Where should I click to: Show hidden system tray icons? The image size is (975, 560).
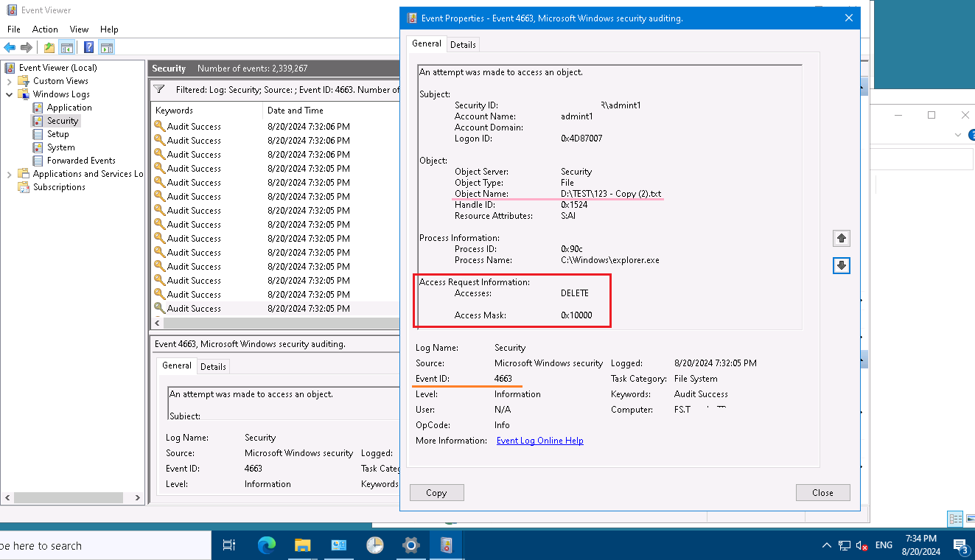(827, 545)
